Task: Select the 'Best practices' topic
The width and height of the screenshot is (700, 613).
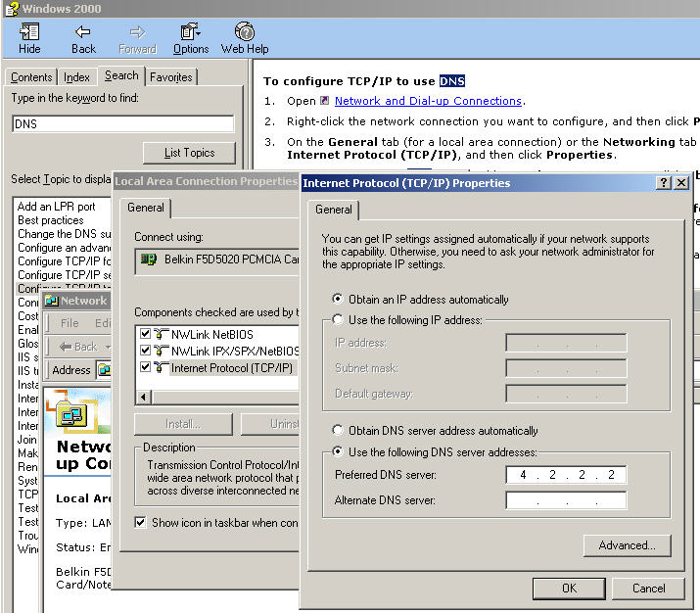Action: point(51,220)
